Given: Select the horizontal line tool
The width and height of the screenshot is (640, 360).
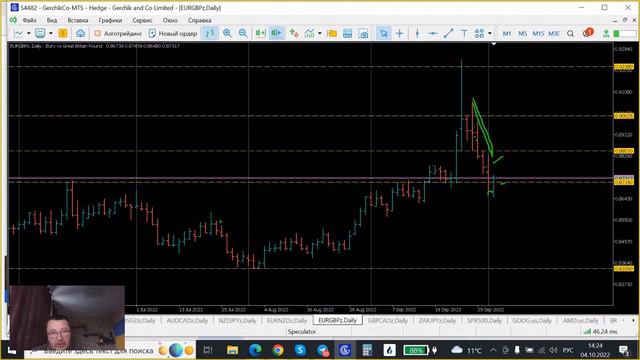Looking at the screenshot, I should pyautogui.click(x=433, y=33).
